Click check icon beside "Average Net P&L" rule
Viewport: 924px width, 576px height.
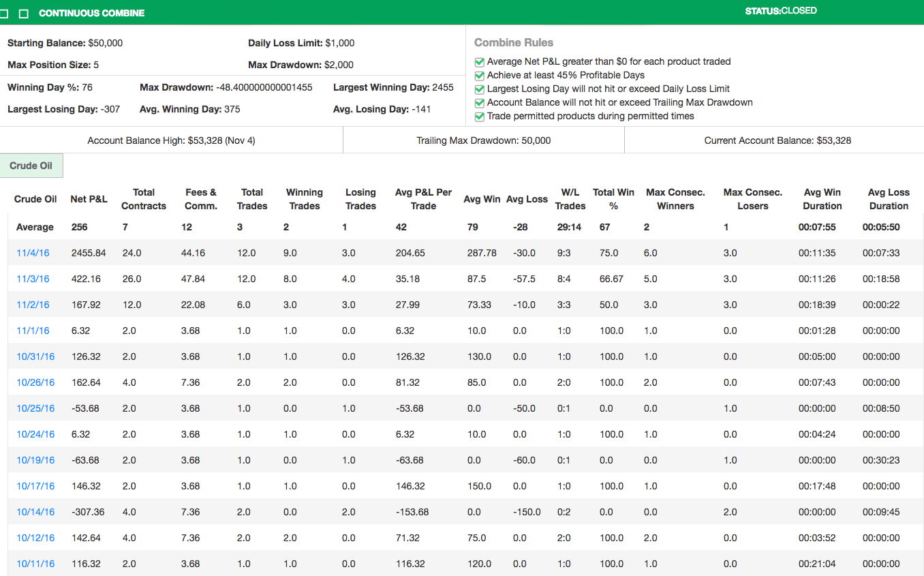point(480,61)
